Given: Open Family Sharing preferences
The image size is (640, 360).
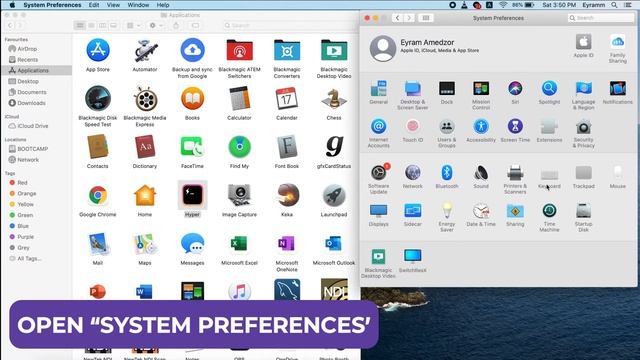Looking at the screenshot, I should [618, 49].
